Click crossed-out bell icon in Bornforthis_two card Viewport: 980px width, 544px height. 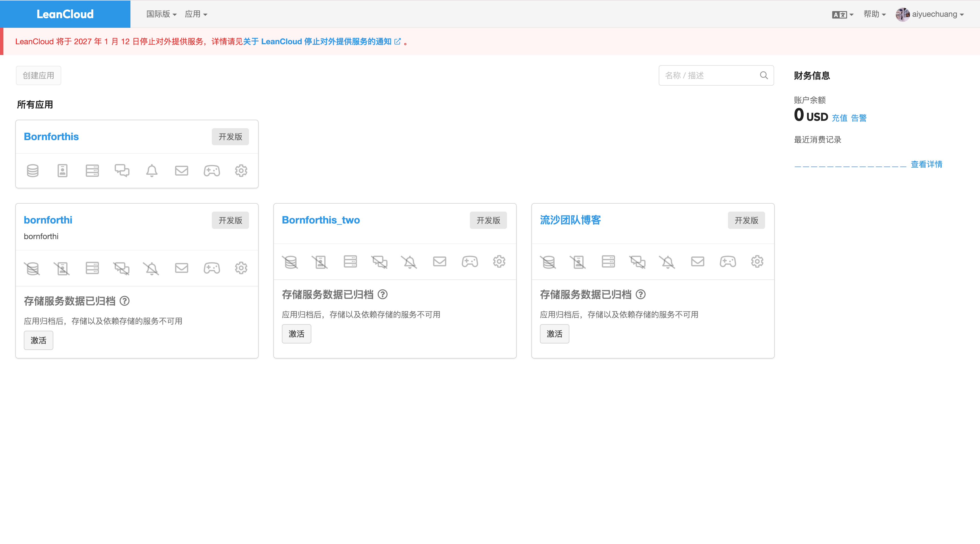coord(409,262)
